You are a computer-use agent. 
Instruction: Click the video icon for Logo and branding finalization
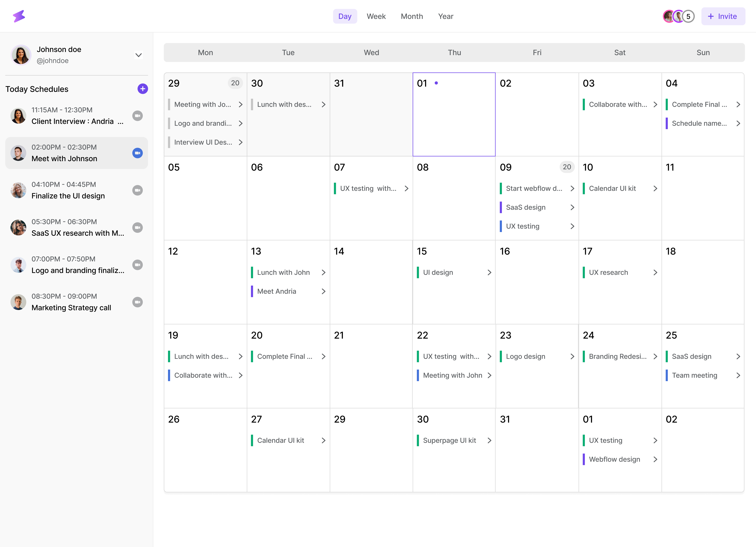coord(138,265)
